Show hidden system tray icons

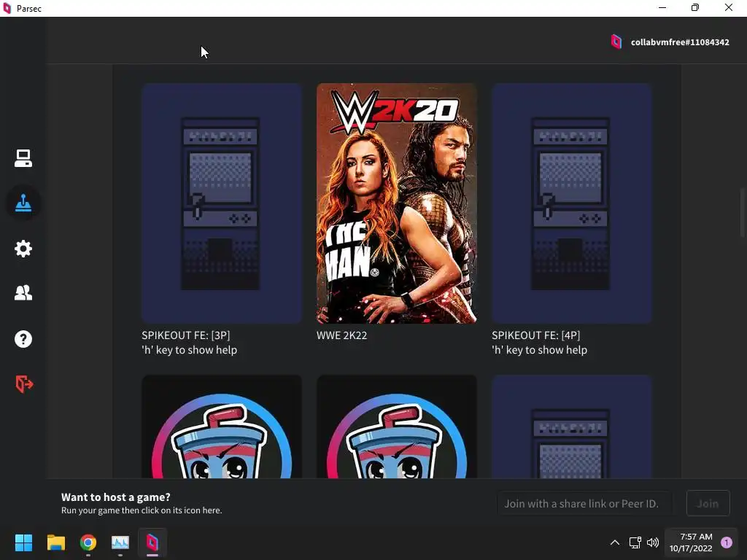tap(615, 542)
